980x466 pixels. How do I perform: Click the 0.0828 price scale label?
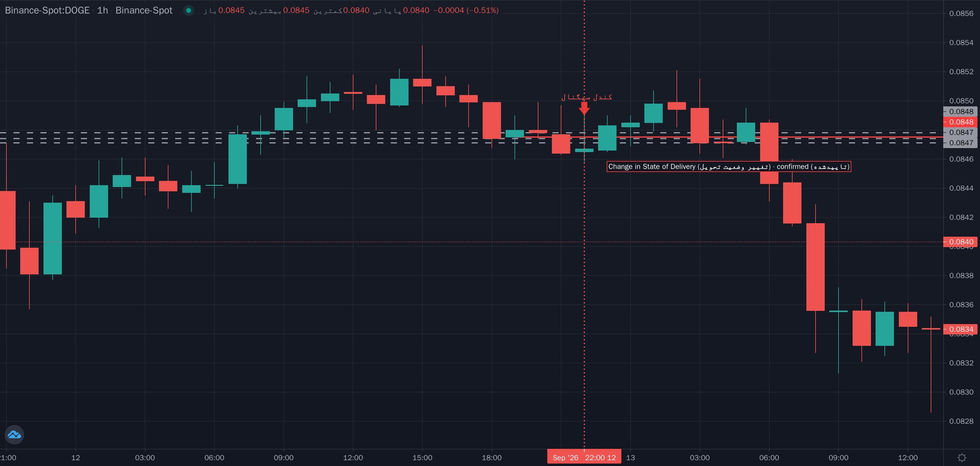point(961,421)
